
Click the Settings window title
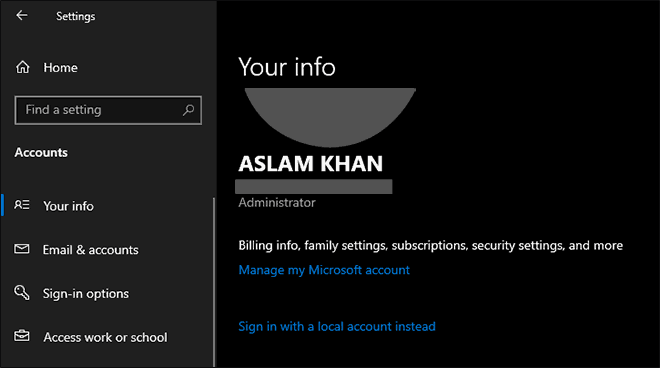tap(76, 16)
